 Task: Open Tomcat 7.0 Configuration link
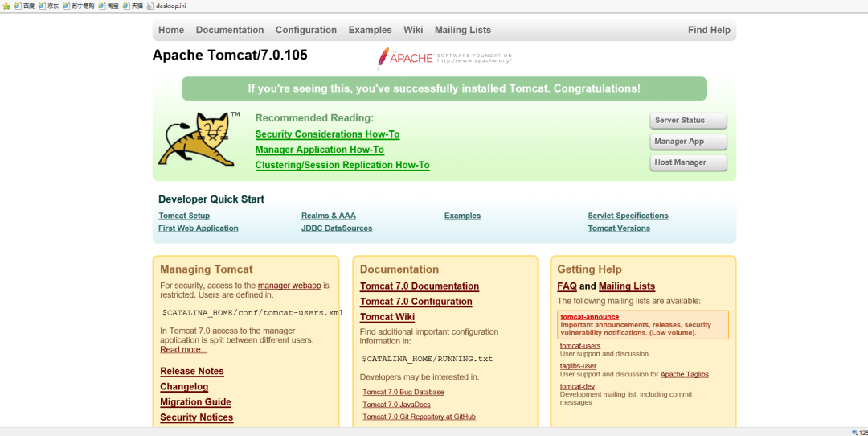(416, 302)
